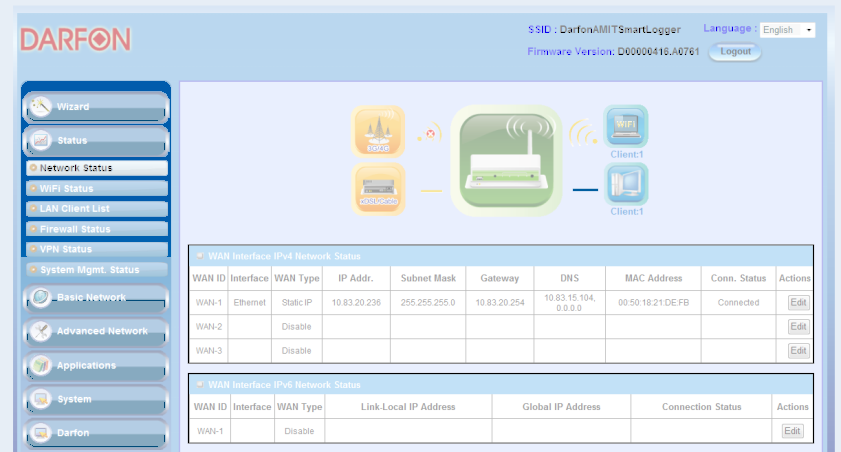Screen dimensions: 841x452
Task: Open the Advanced Network menu
Action: click(96, 331)
